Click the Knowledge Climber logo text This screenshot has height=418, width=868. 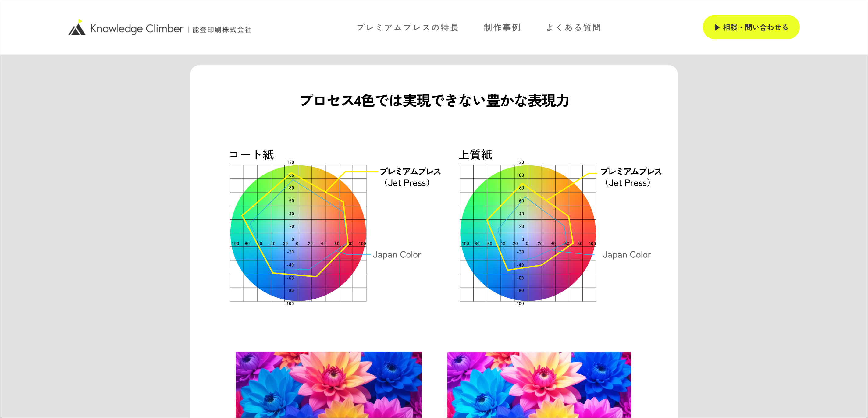click(137, 29)
